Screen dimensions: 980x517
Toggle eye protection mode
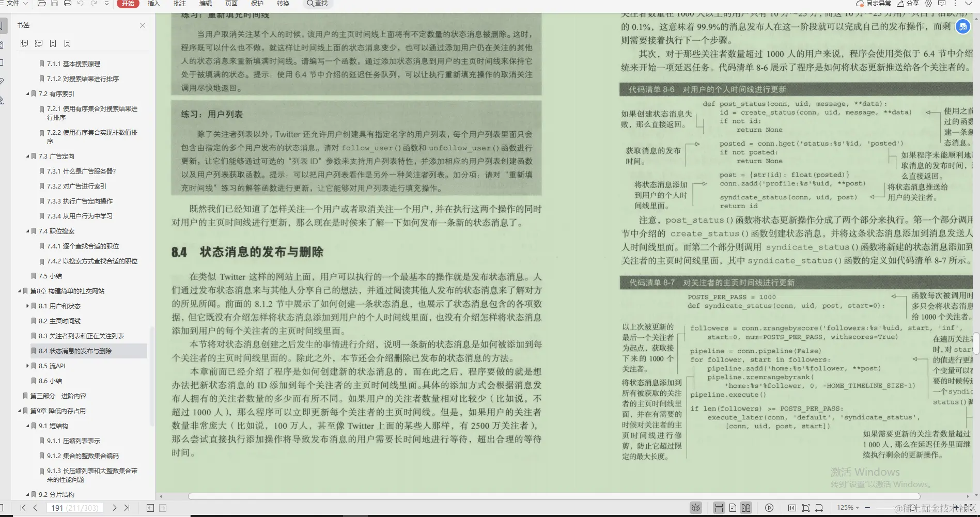(x=696, y=508)
